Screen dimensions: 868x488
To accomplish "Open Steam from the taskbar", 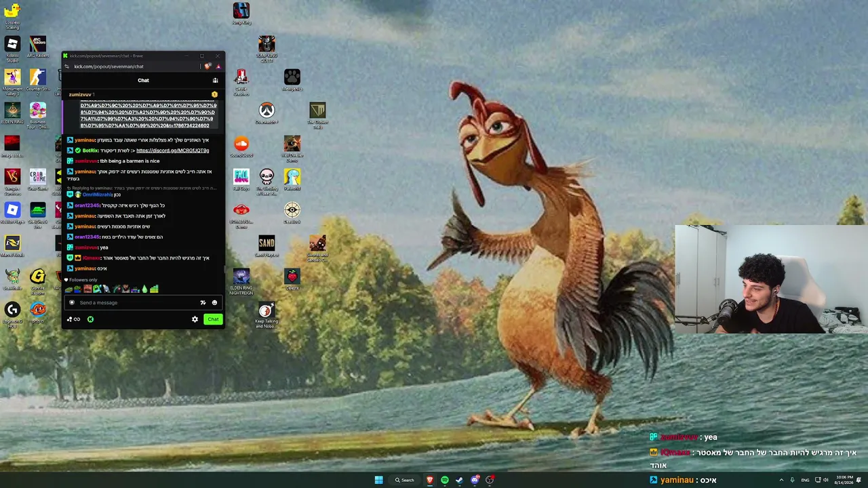I will [459, 480].
